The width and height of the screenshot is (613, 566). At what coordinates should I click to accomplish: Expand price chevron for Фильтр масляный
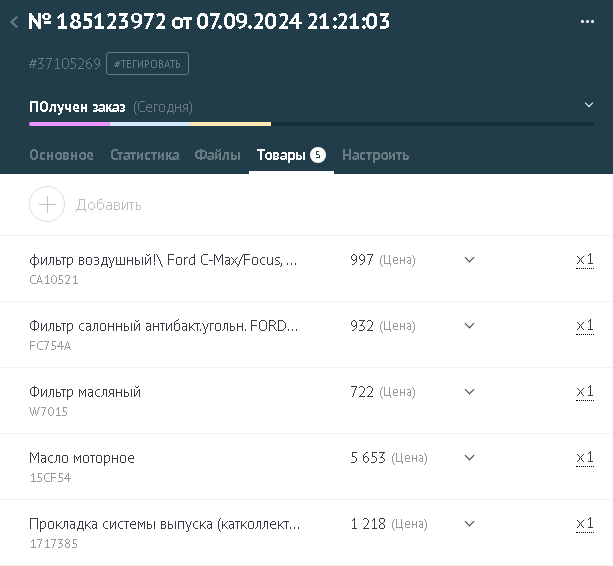(469, 392)
